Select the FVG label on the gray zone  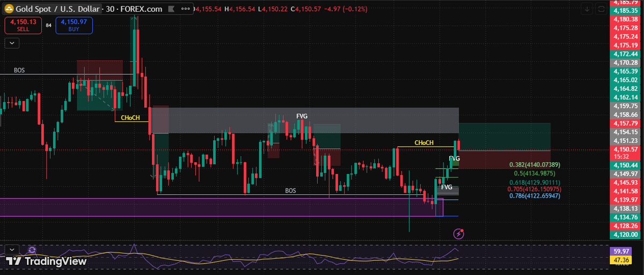click(302, 116)
